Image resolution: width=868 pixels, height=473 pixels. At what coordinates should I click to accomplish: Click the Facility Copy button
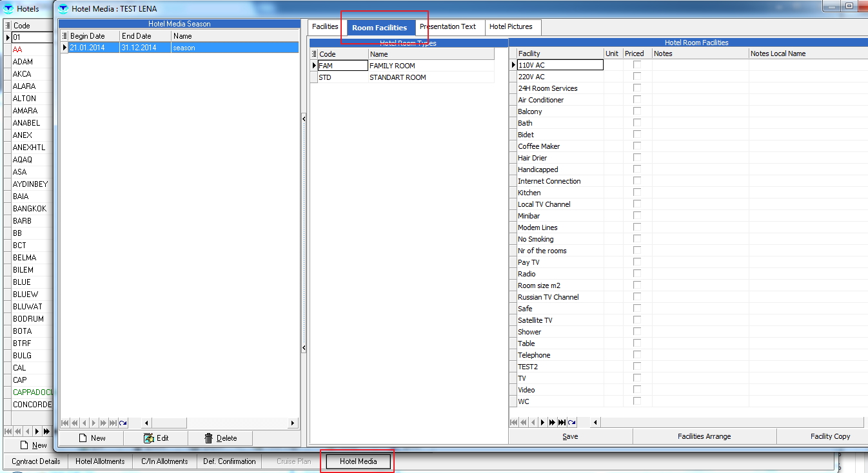tap(830, 436)
